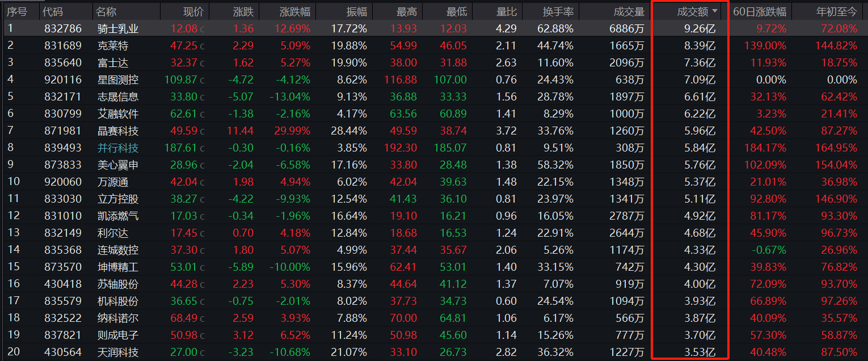Sort by the 量比 column header
Screen dimensions: 868x361
point(506,11)
